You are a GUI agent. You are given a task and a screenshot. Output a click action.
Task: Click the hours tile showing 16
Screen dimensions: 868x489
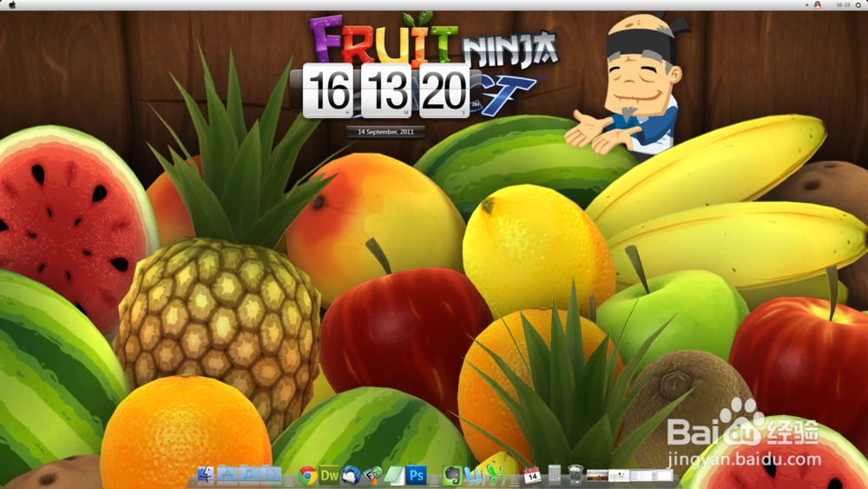(x=328, y=90)
